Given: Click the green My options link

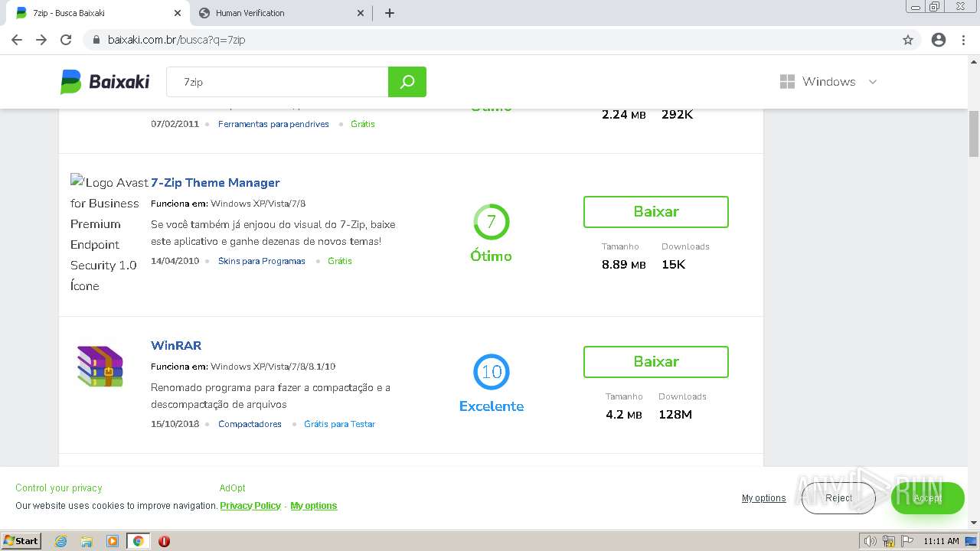Looking at the screenshot, I should [314, 506].
